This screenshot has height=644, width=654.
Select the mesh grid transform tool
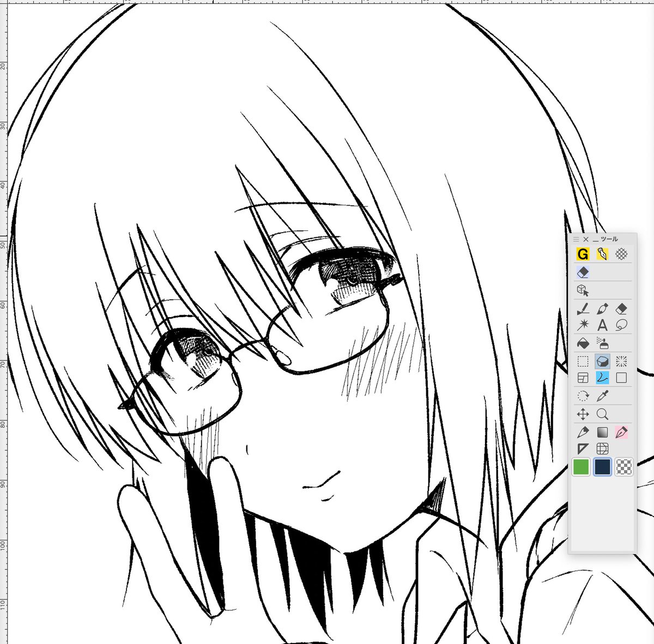click(602, 449)
